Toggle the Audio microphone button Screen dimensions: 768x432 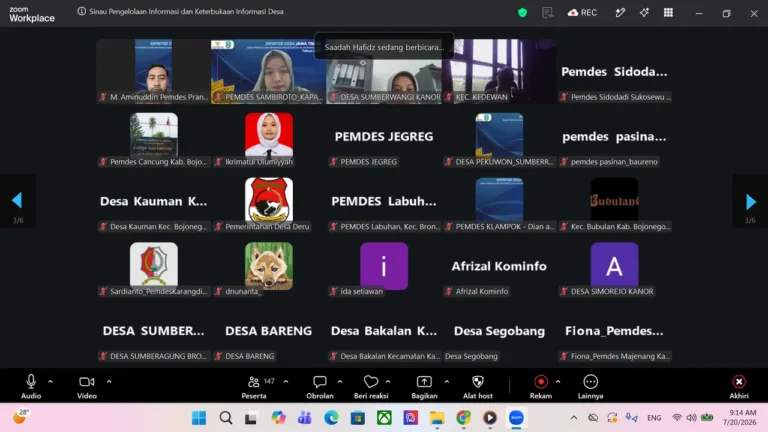tap(30, 386)
